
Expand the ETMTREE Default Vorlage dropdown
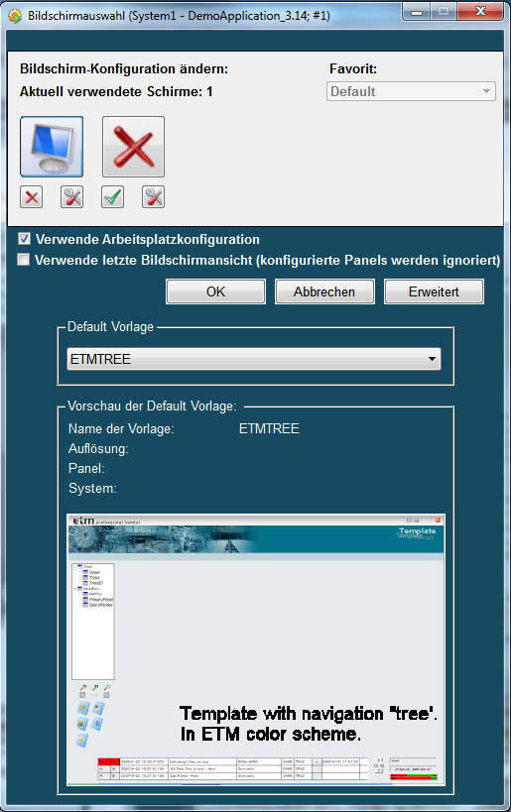(254, 359)
